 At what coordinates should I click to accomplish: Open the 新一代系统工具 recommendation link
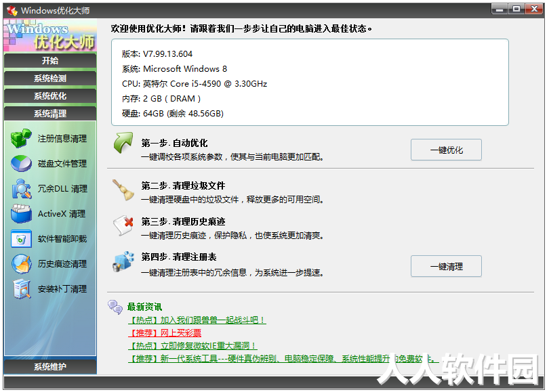click(x=283, y=359)
